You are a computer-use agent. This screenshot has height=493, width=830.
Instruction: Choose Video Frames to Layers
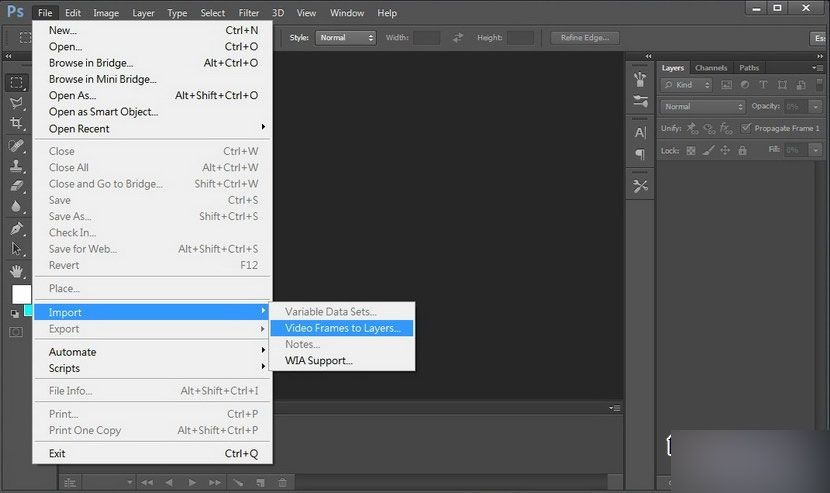click(x=342, y=328)
